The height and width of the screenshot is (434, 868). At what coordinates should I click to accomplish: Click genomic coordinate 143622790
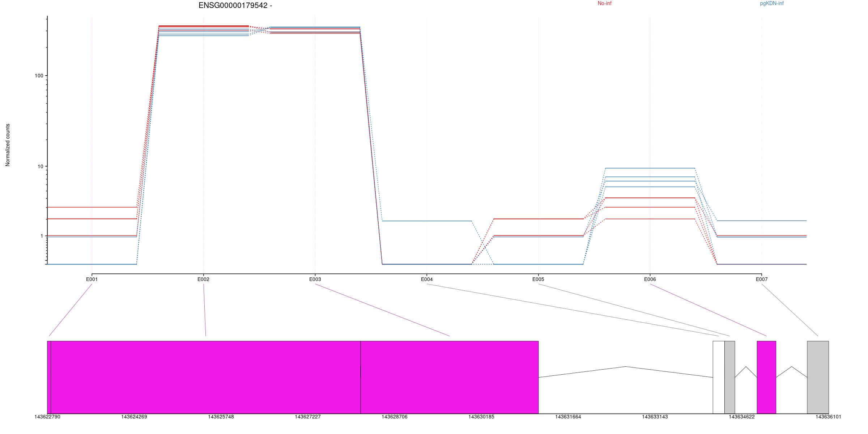pyautogui.click(x=47, y=417)
